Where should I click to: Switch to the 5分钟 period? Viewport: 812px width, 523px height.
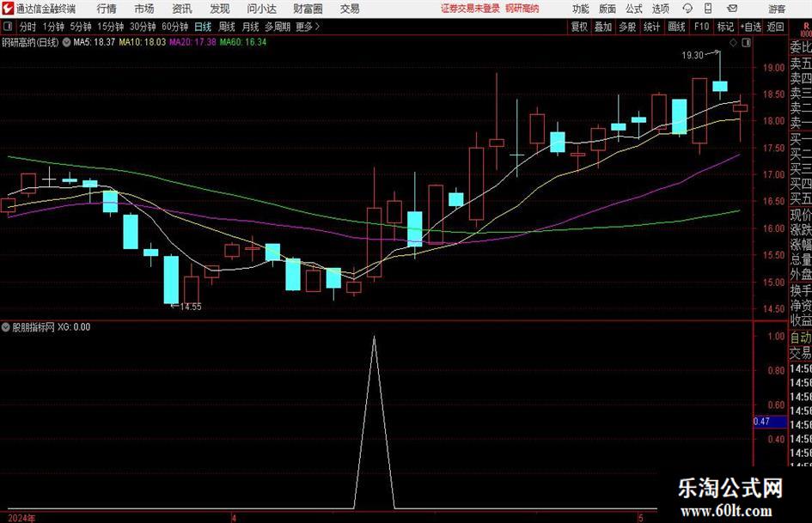[81, 27]
